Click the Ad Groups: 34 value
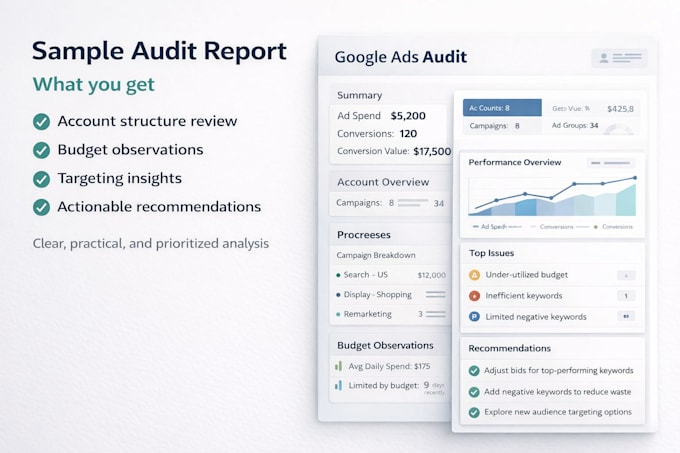Image resolution: width=680 pixels, height=453 pixels. coord(575,126)
